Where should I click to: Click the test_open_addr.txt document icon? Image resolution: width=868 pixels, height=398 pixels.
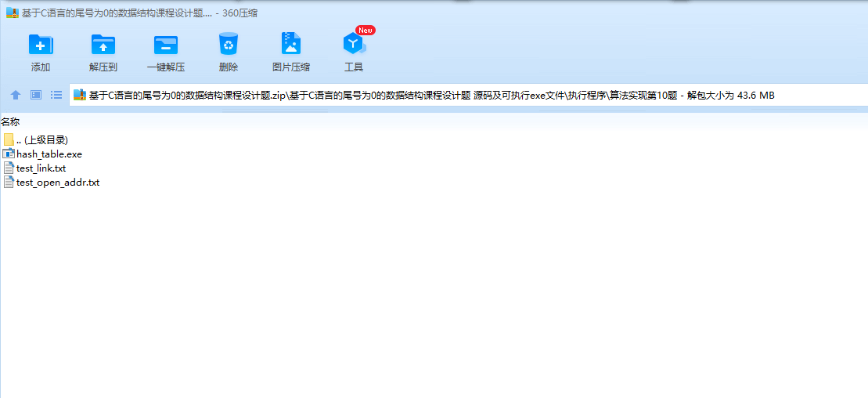pos(9,181)
